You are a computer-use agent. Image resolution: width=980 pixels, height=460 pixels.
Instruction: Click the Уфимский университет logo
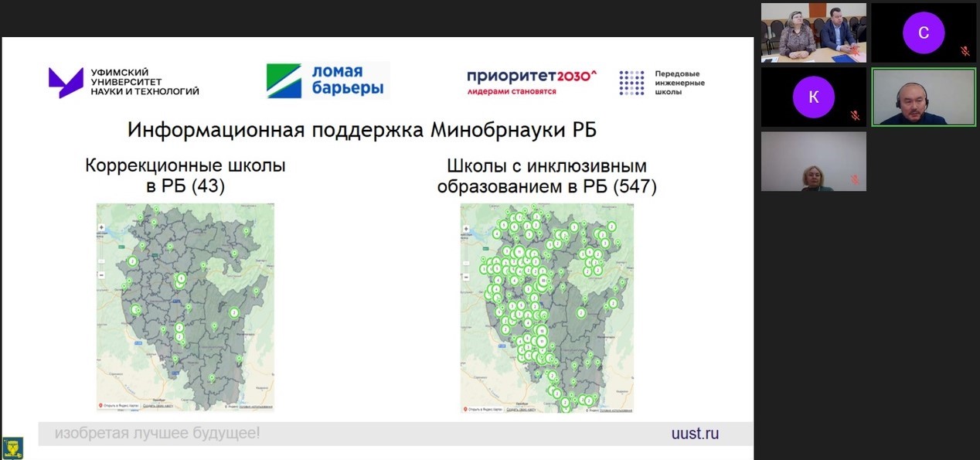[124, 82]
